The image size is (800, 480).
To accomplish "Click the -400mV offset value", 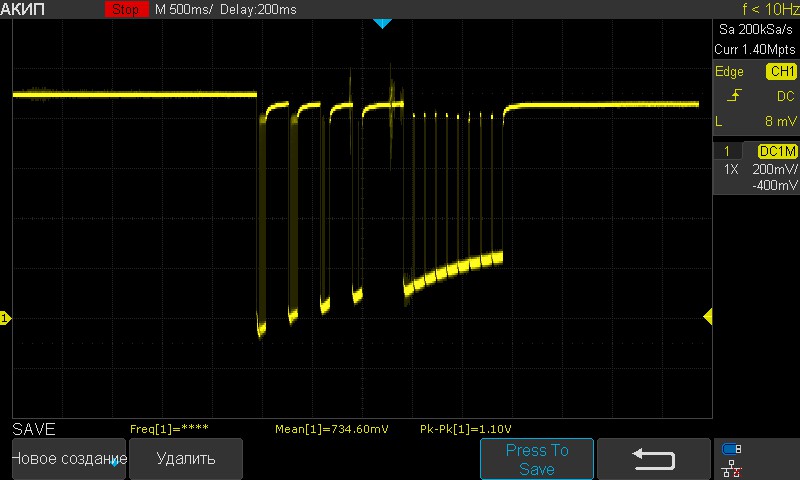I will click(x=774, y=185).
